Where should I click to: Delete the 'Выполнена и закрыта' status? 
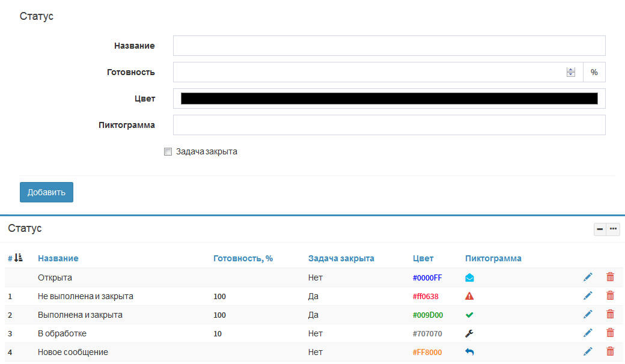pos(610,314)
